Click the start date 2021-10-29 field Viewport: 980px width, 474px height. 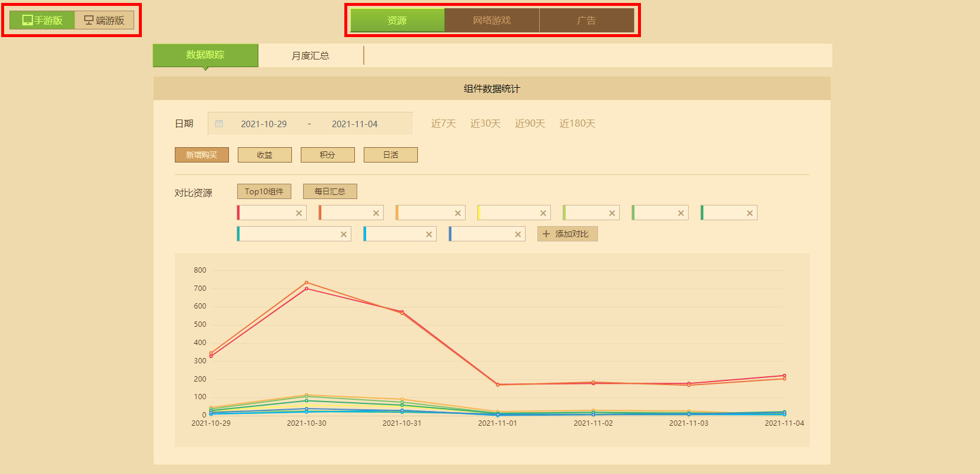click(x=264, y=124)
